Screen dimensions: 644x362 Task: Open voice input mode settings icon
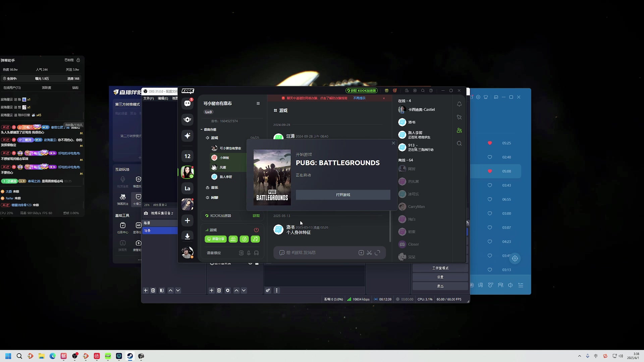[x=241, y=253]
